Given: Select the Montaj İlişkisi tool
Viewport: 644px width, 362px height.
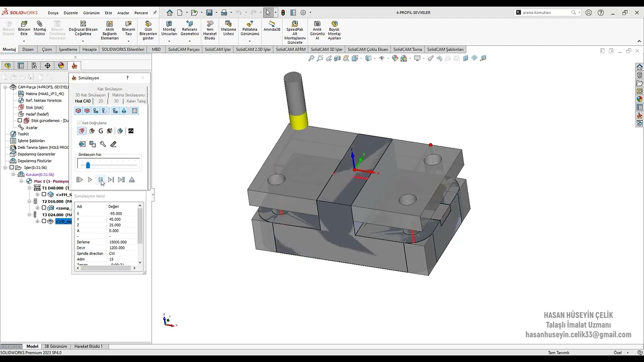Looking at the screenshot, I should coord(40,28).
